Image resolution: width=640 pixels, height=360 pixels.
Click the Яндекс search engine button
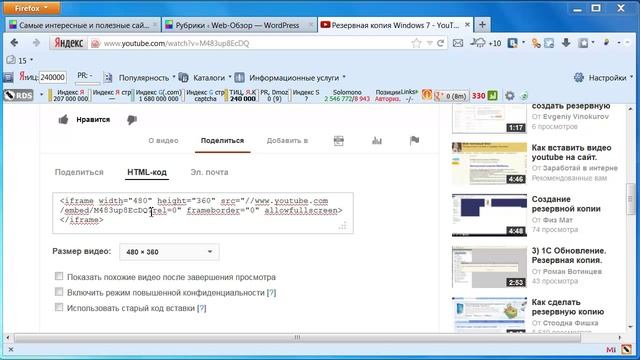click(69, 43)
